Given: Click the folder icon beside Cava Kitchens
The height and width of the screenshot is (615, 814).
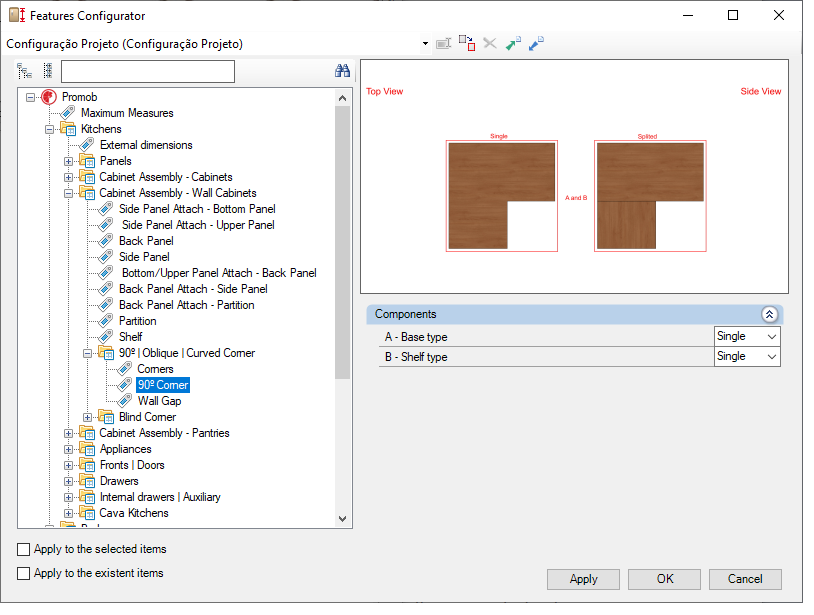Looking at the screenshot, I should click(87, 513).
